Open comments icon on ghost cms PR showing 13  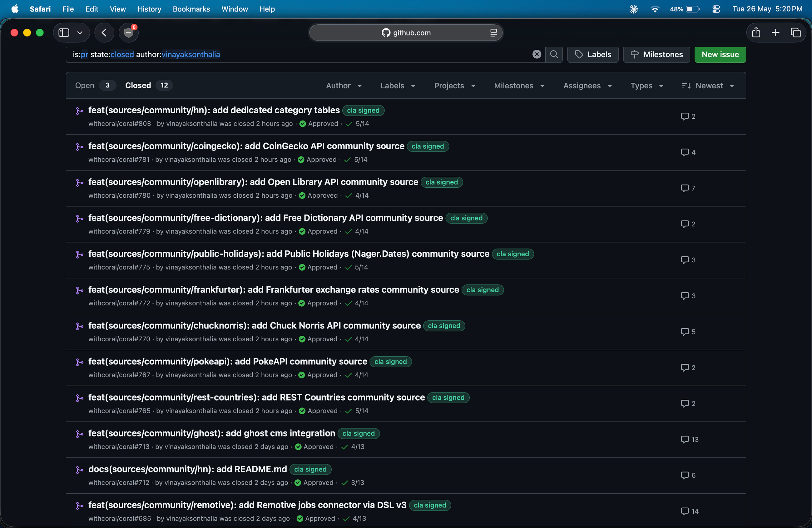point(690,439)
